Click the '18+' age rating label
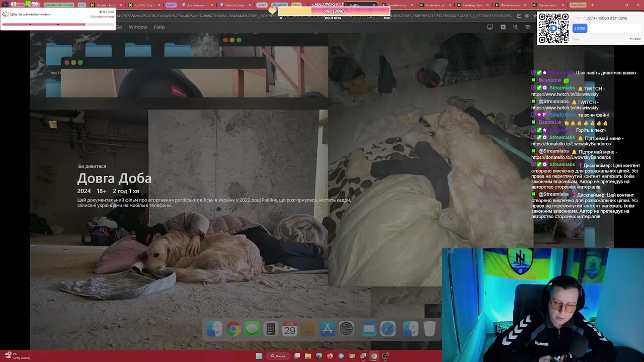This screenshot has height=362, width=644. (102, 191)
